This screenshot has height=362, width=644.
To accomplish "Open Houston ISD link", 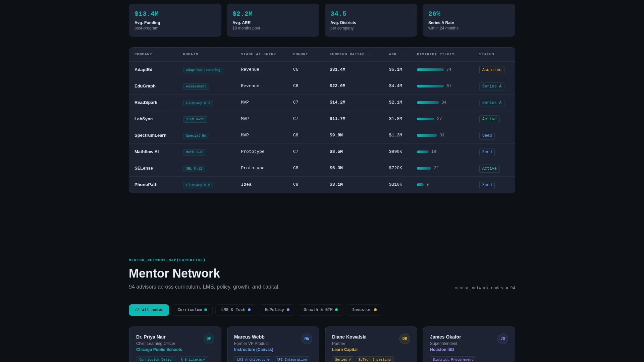I will (x=442, y=350).
